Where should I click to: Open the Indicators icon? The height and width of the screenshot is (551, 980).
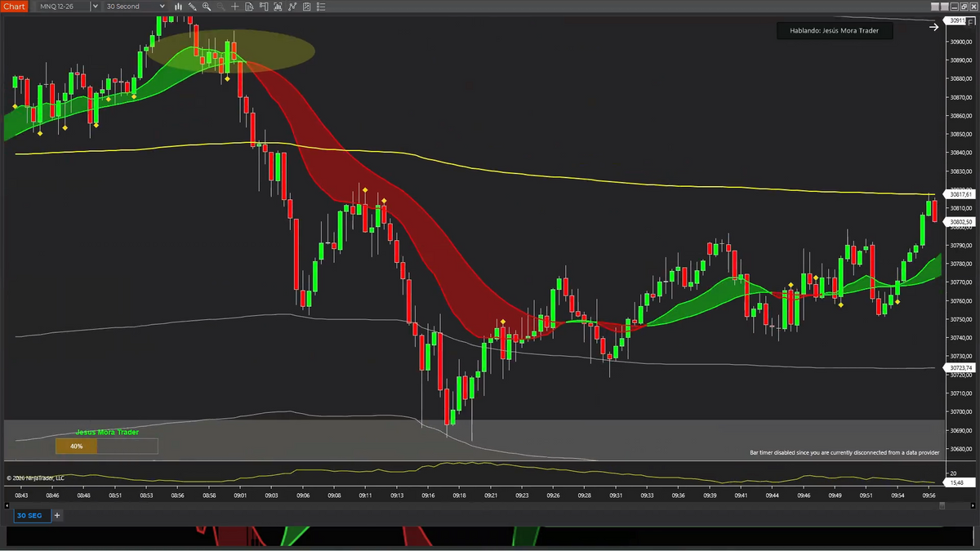pos(292,7)
